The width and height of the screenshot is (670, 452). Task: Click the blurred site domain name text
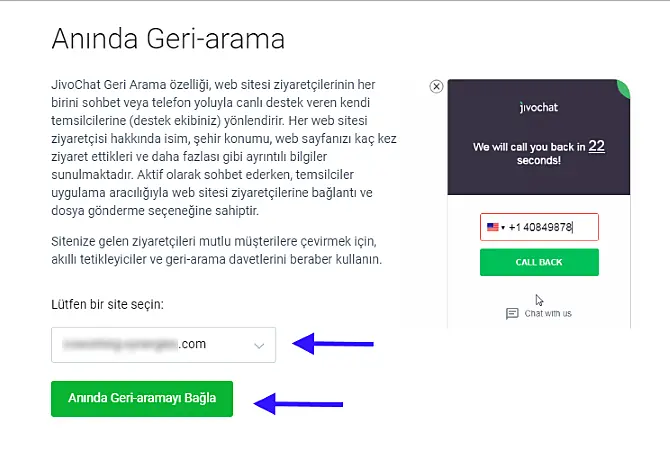[132, 345]
